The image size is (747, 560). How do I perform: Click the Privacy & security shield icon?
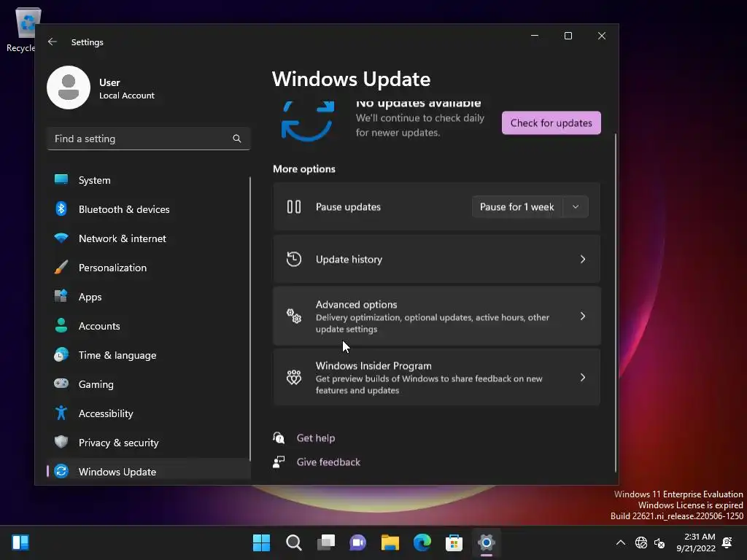(x=61, y=442)
